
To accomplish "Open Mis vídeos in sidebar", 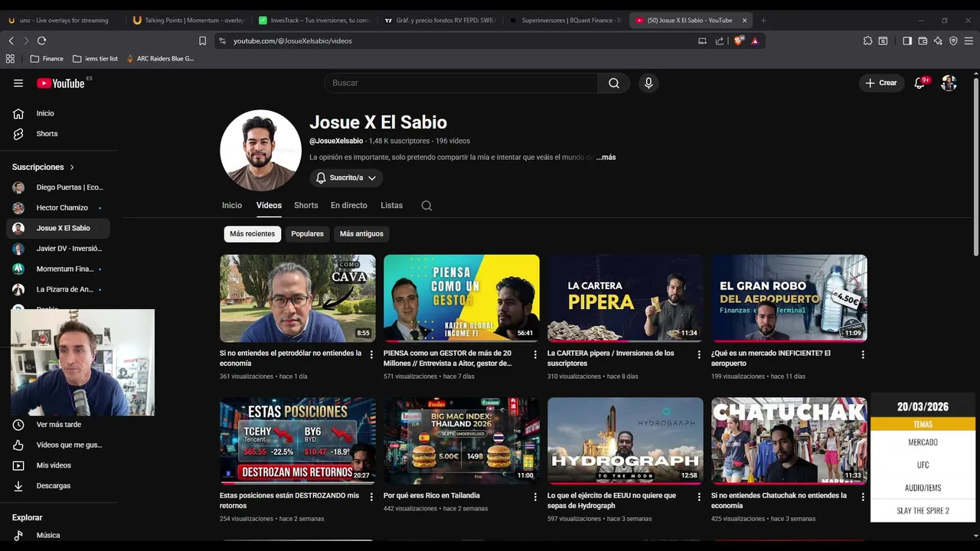I will point(58,465).
